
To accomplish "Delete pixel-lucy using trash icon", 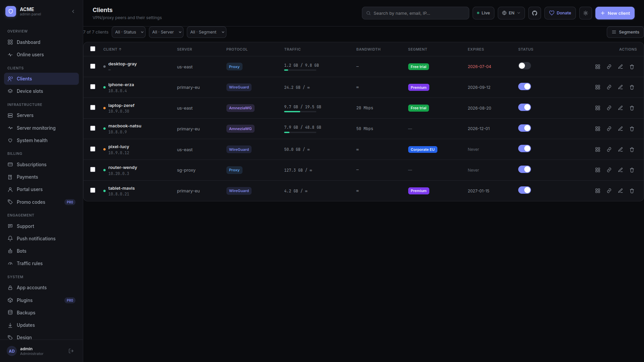I will pyautogui.click(x=632, y=149).
